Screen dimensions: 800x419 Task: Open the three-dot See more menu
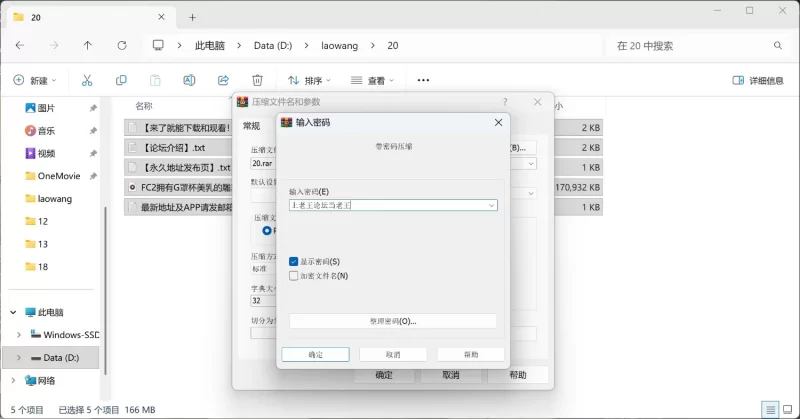point(423,80)
